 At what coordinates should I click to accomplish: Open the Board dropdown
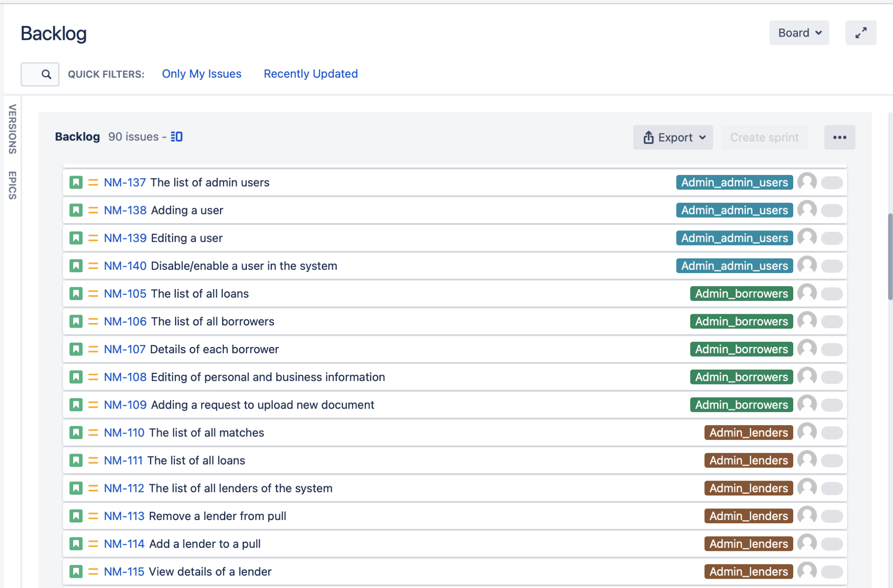click(799, 33)
